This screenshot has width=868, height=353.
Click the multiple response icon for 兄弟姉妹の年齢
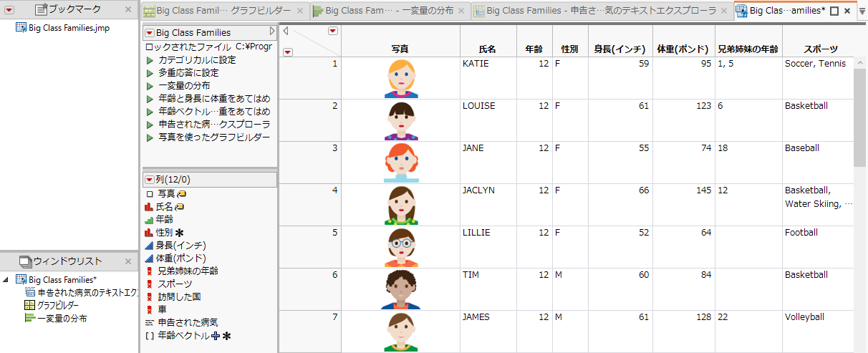149,271
